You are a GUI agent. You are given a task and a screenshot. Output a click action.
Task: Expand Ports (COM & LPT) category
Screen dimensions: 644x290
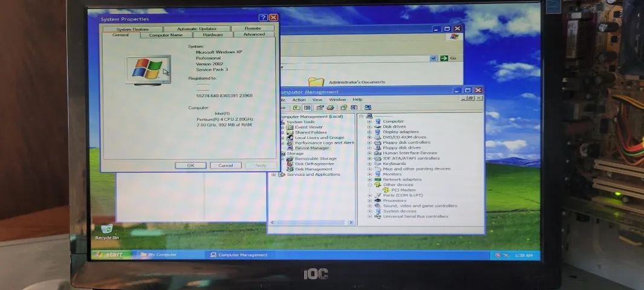[369, 196]
